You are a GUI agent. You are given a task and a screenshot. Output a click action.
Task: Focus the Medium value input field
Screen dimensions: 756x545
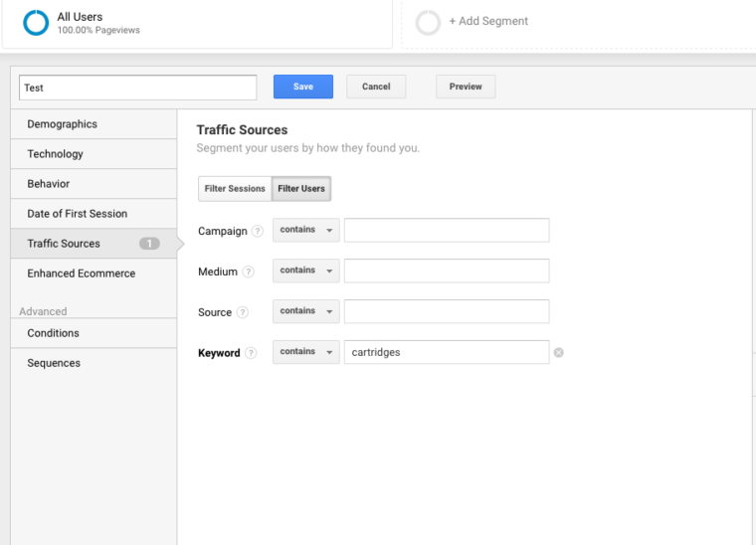(447, 271)
